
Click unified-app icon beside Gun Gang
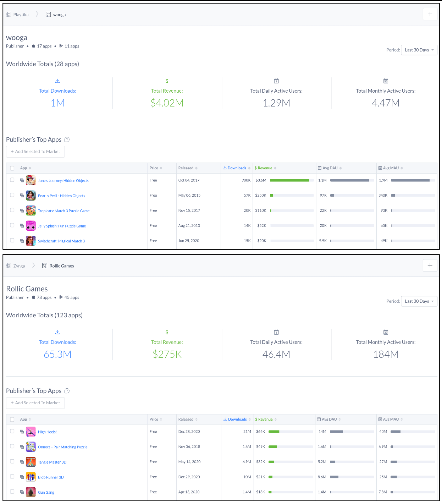(22, 492)
